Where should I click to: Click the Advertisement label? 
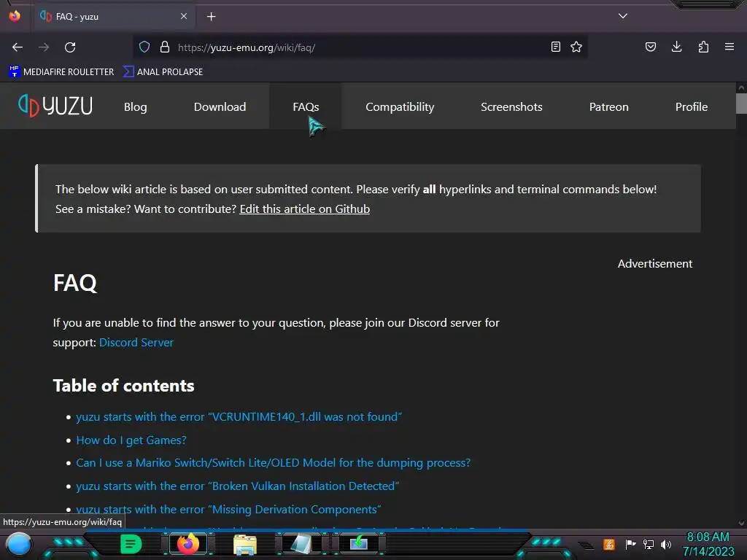pos(655,264)
